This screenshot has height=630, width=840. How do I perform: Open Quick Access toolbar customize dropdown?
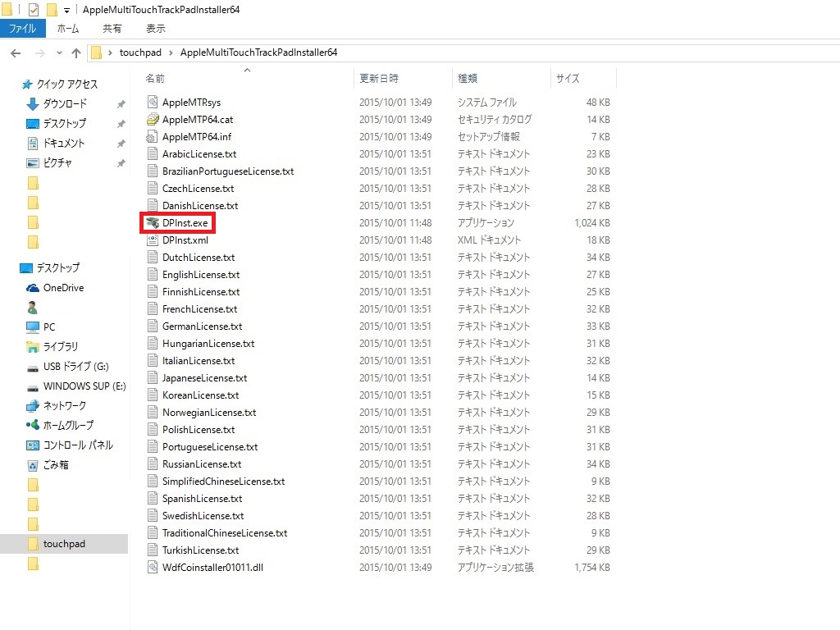pyautogui.click(x=66, y=10)
